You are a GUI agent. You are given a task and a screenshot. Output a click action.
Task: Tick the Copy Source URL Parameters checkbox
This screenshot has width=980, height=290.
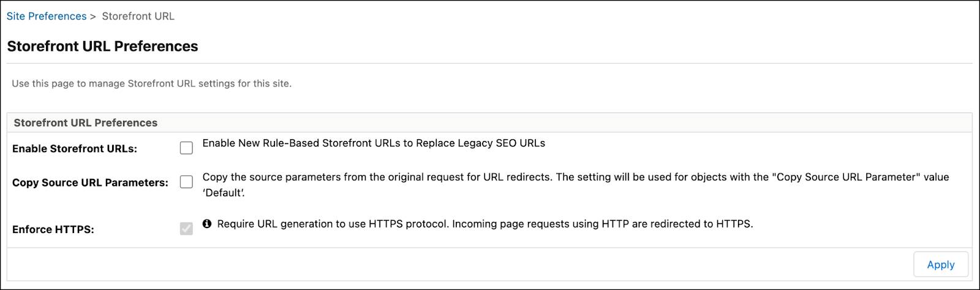coord(186,181)
